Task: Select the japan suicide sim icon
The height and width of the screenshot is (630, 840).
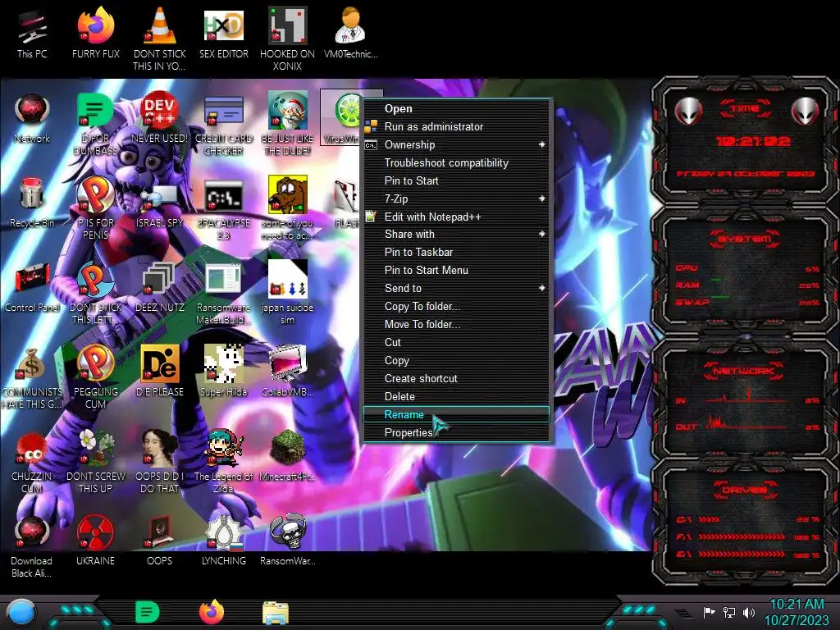Action: pos(287,294)
